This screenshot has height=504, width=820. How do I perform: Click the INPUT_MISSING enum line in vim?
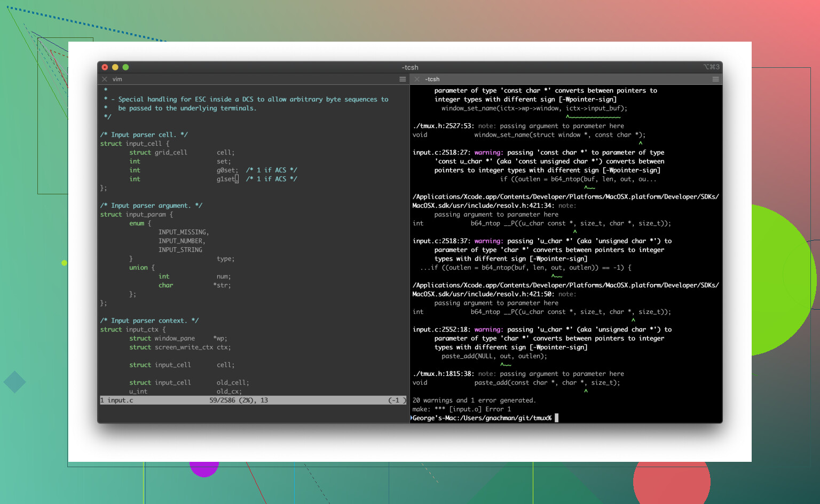[x=183, y=232]
